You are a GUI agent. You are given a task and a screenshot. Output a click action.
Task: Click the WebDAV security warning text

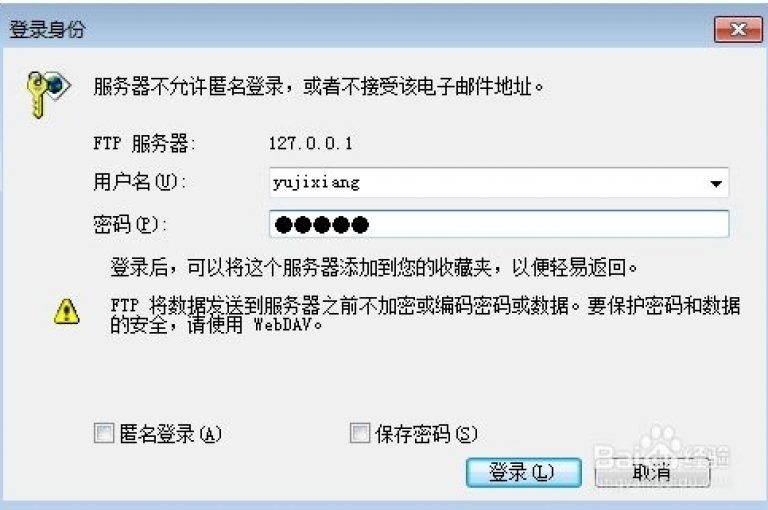[x=425, y=315]
